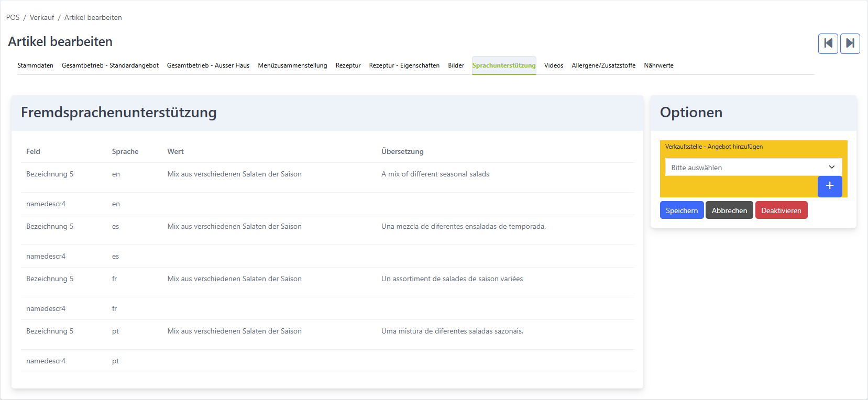Click English translation 'A mix of different seasonal salads'
This screenshot has height=400, width=868.
[x=435, y=174]
